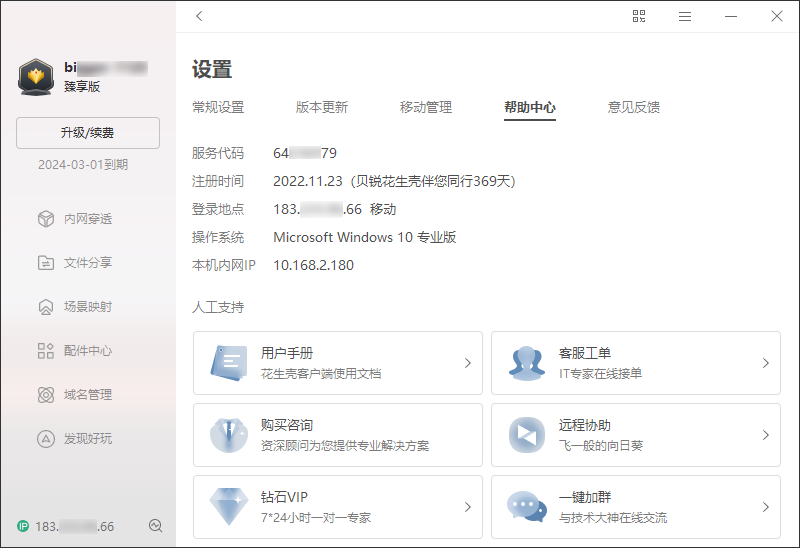Click the 配件中心 grid icon
Viewport: 800px width, 548px height.
tap(45, 351)
